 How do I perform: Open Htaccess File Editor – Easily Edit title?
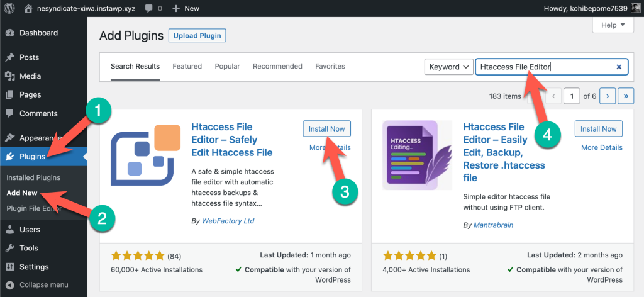click(504, 152)
